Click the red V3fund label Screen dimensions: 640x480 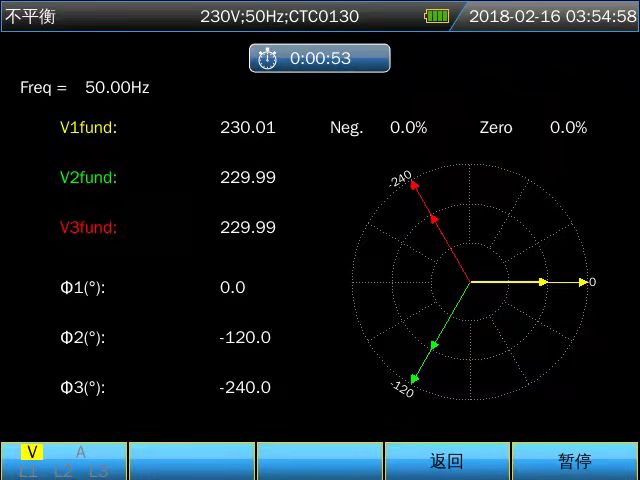tap(88, 228)
